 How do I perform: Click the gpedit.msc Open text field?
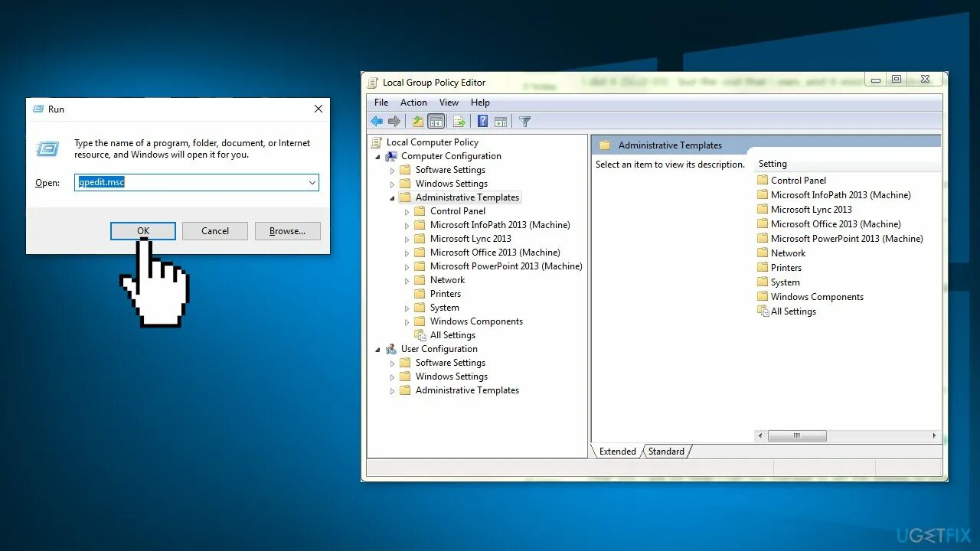(196, 183)
